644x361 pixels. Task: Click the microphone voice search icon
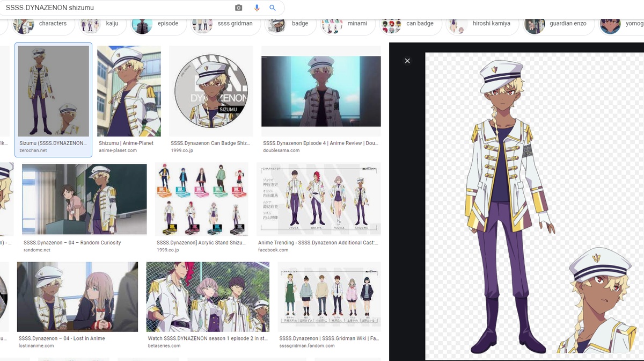[257, 8]
